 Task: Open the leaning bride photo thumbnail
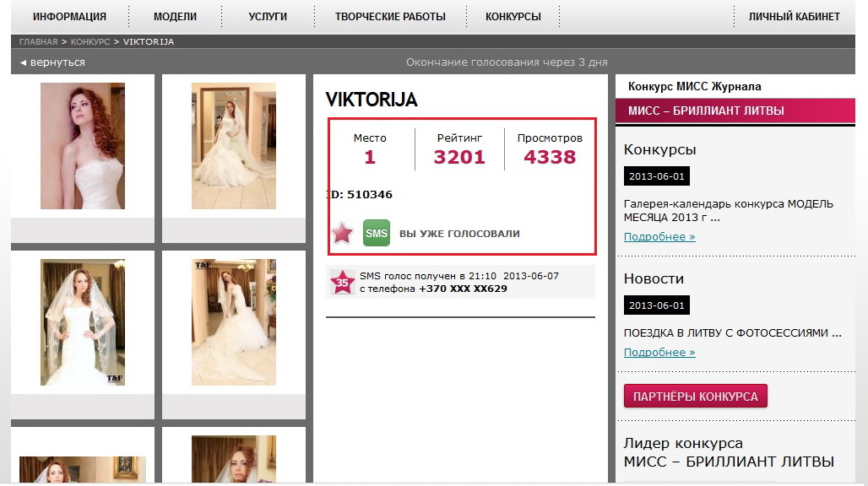234,322
